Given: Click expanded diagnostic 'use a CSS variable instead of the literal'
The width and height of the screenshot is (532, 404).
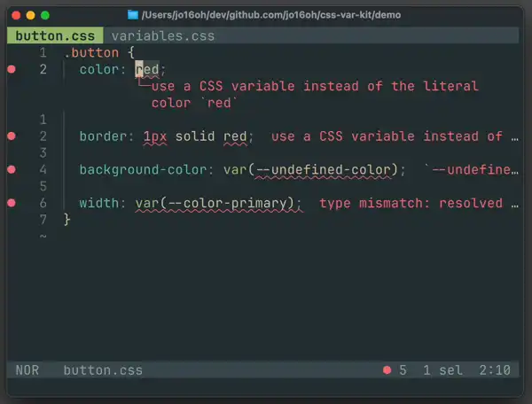Looking at the screenshot, I should click(315, 86).
